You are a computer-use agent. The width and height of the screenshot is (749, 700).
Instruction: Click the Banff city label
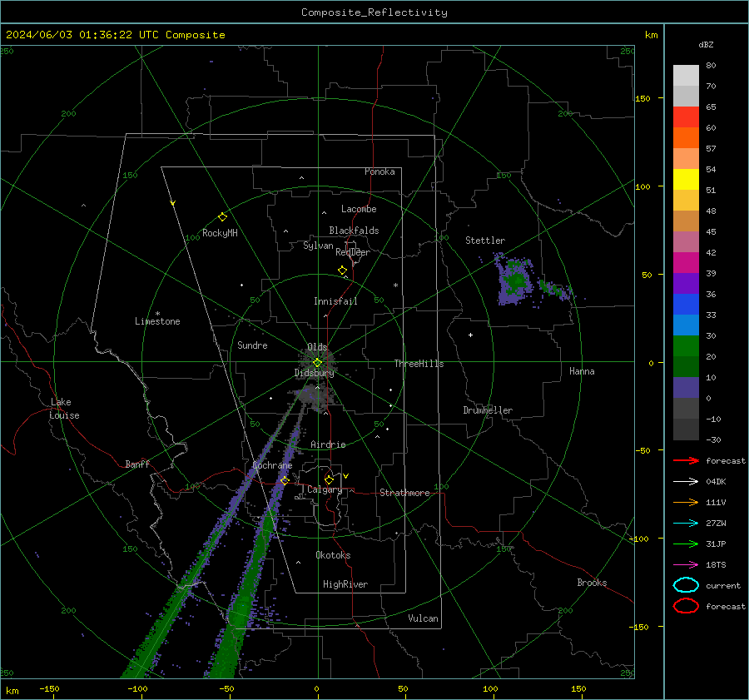[x=137, y=464]
